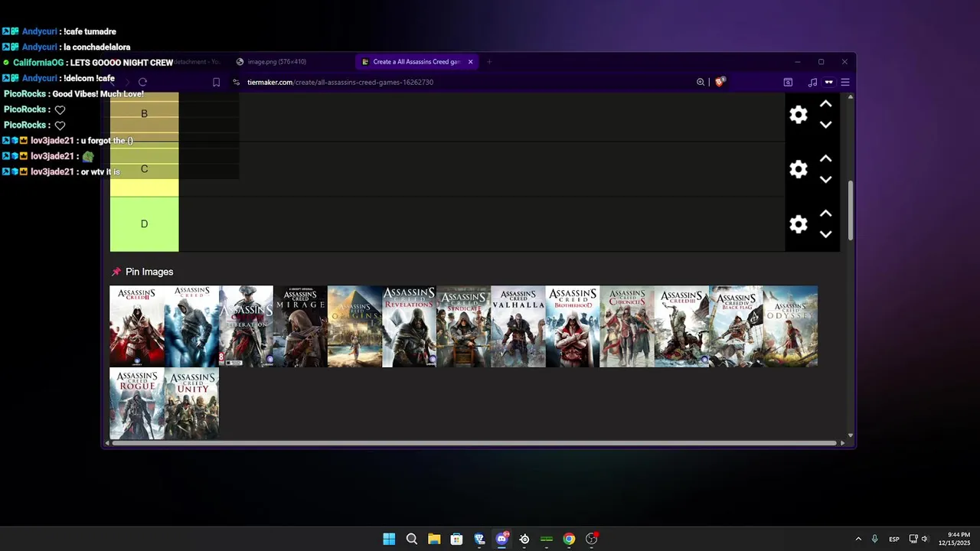Select Assassin's Creed III cover
The height and width of the screenshot is (551, 980).
tap(681, 326)
